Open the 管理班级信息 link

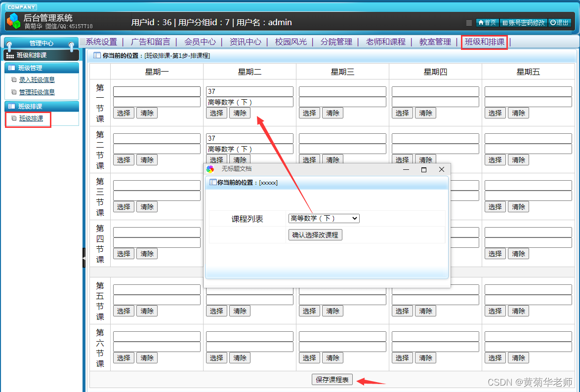click(37, 92)
